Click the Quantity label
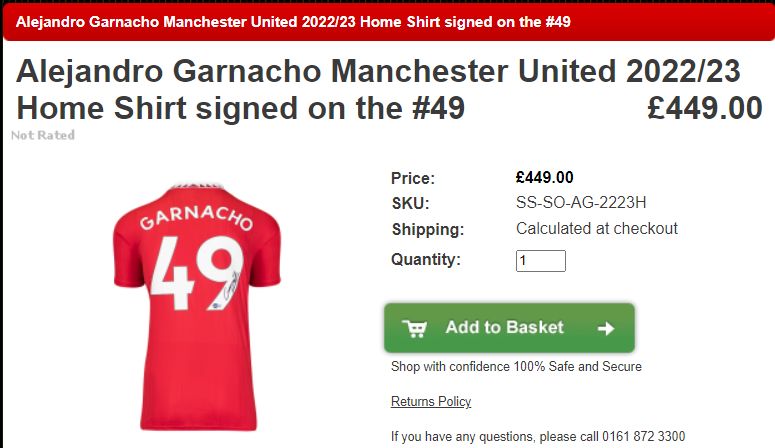The image size is (775, 448). [426, 259]
